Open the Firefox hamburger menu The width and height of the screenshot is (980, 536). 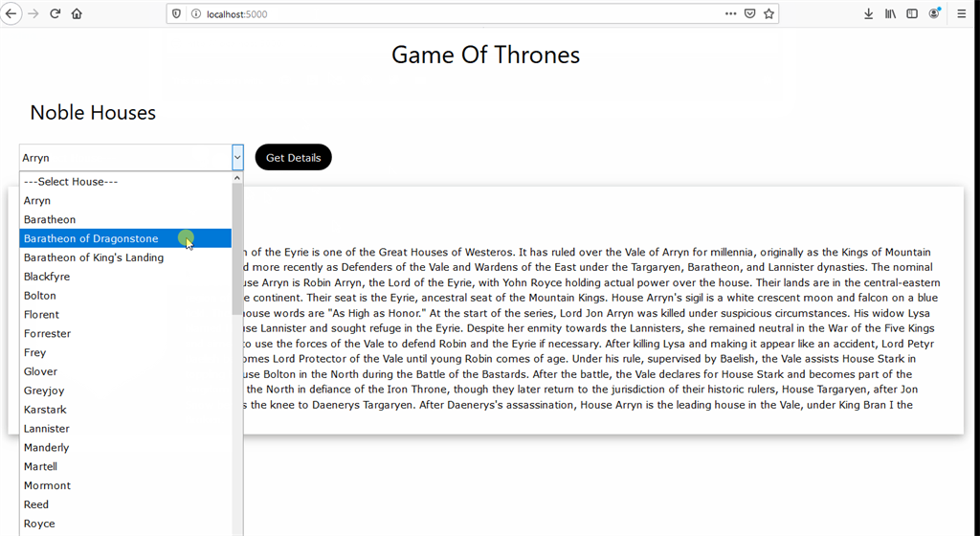[x=961, y=13]
